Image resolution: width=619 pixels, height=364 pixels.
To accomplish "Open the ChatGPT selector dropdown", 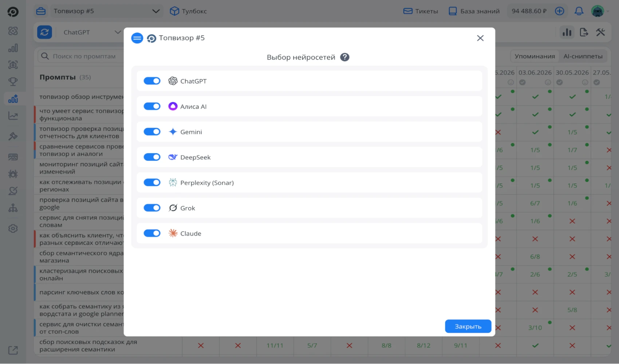I will [92, 32].
